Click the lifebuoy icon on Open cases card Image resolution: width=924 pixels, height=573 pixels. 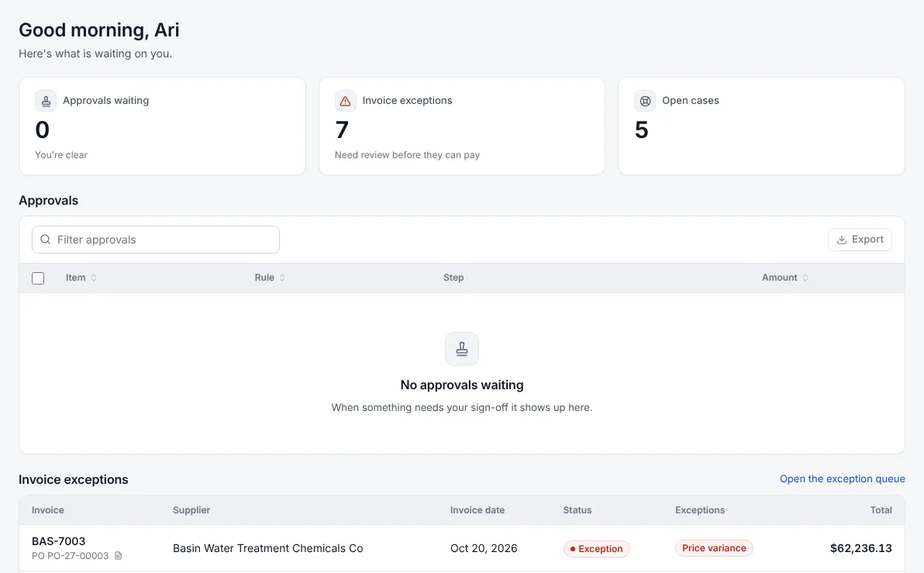(645, 101)
